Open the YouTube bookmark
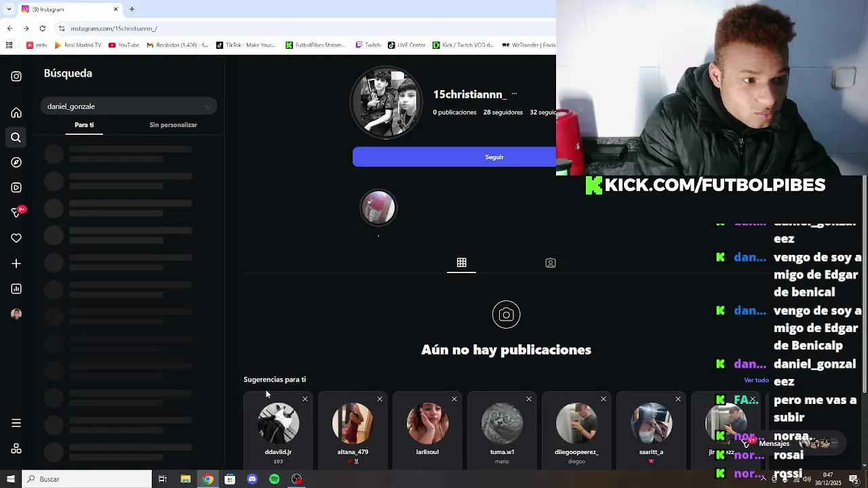 click(123, 45)
